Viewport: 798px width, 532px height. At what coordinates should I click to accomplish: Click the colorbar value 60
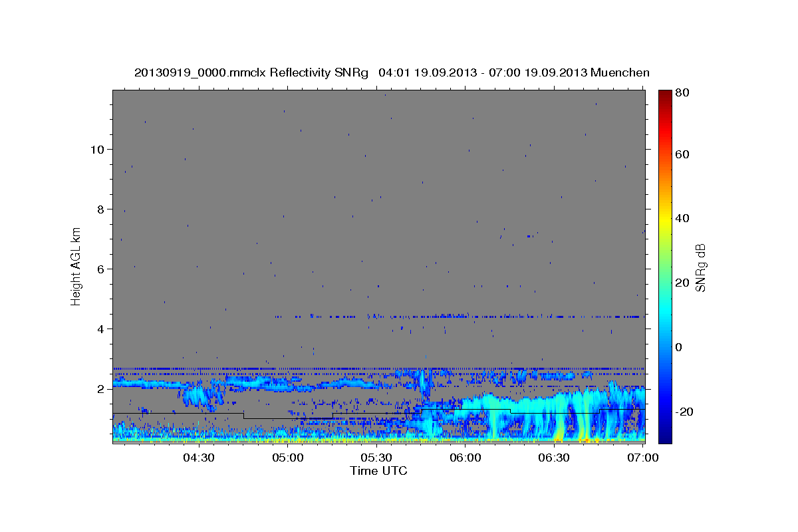[x=683, y=154]
